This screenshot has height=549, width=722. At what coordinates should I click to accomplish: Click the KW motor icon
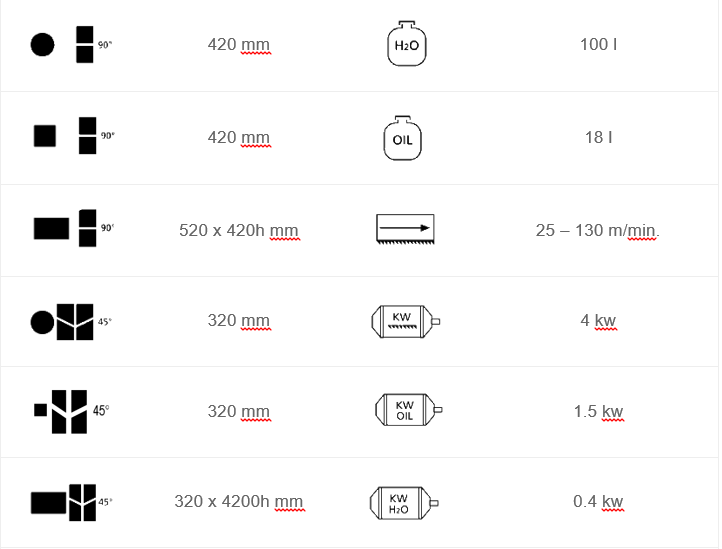(x=406, y=321)
